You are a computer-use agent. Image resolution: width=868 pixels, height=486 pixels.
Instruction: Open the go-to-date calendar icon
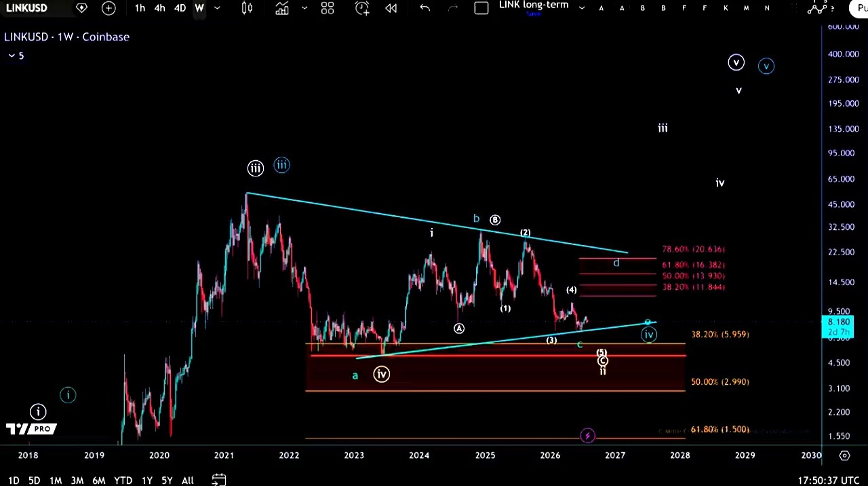(x=218, y=480)
